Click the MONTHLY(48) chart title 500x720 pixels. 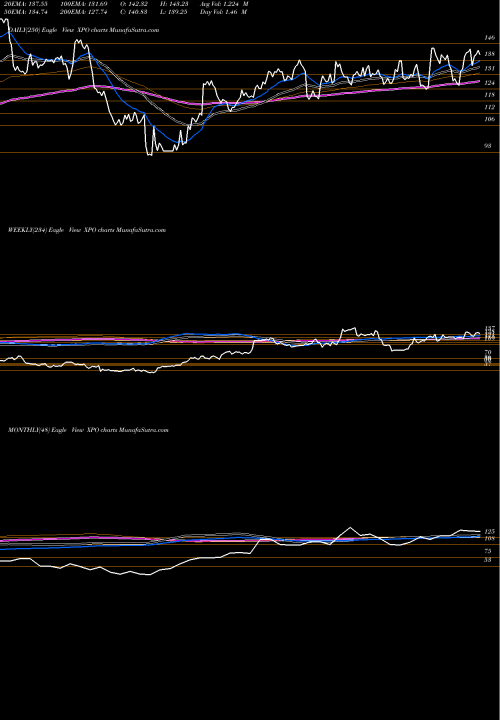(x=88, y=430)
